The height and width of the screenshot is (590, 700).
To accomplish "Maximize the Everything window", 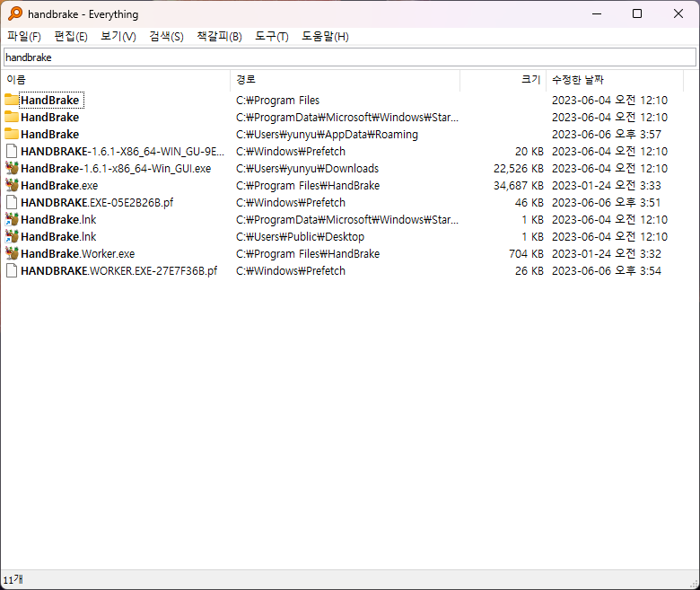I will (x=637, y=13).
